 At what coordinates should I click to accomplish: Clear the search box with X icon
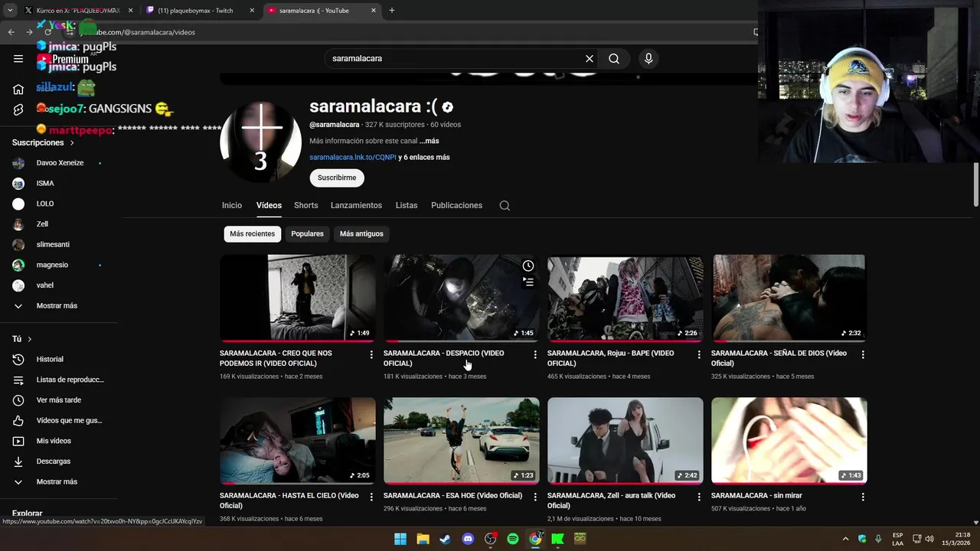pos(590,58)
